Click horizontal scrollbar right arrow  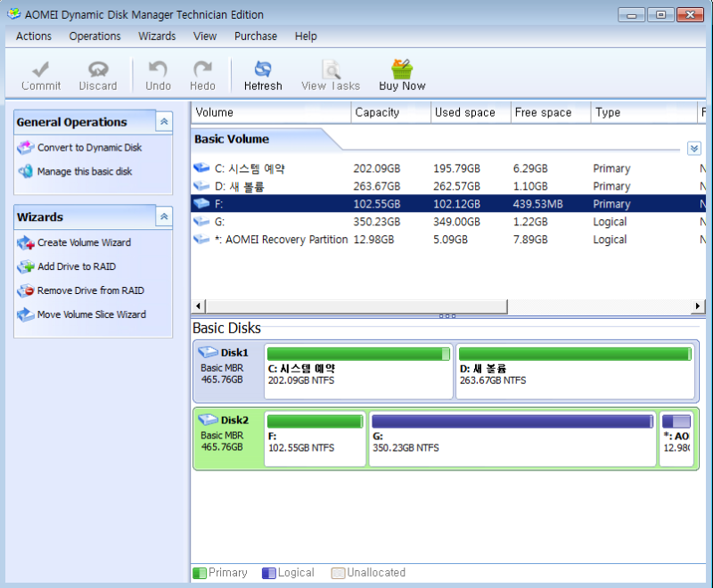pyautogui.click(x=698, y=306)
